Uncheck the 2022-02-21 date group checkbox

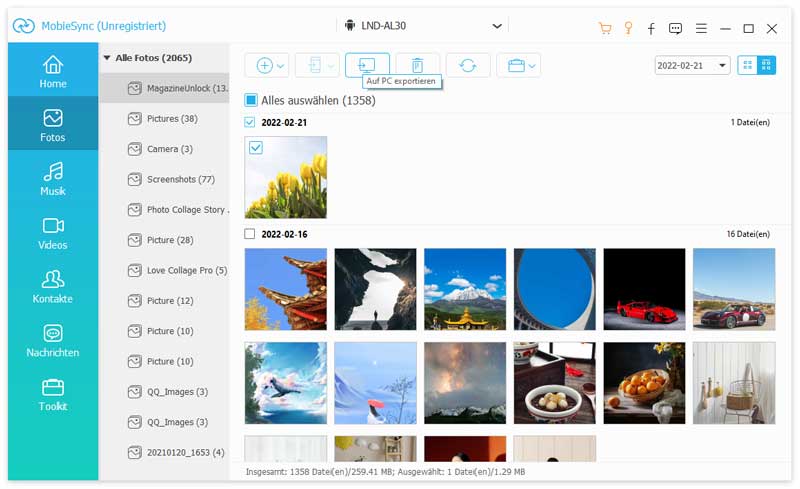250,122
